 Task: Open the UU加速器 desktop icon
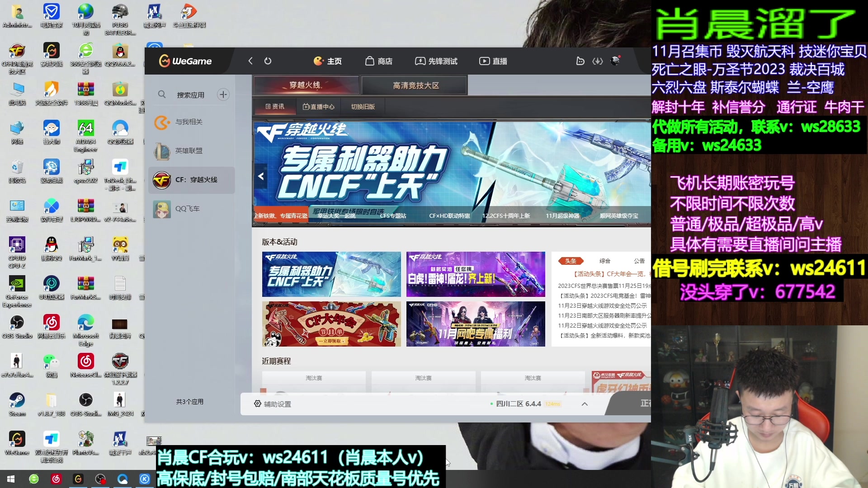coord(51,288)
